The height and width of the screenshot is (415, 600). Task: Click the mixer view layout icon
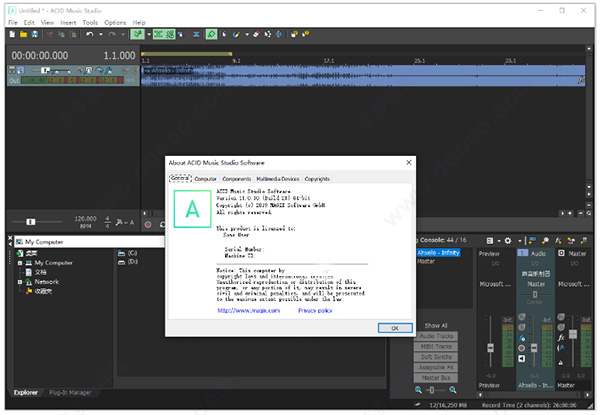point(489,241)
